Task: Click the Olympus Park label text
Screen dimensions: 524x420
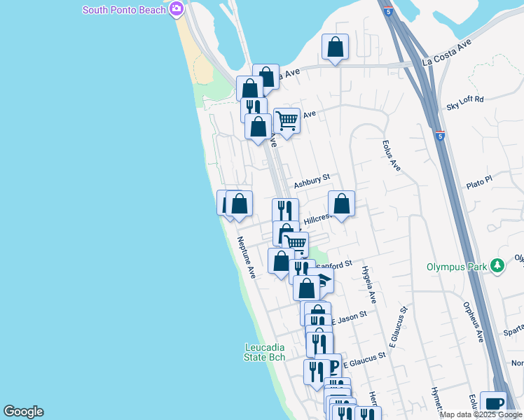Action: pos(457,267)
